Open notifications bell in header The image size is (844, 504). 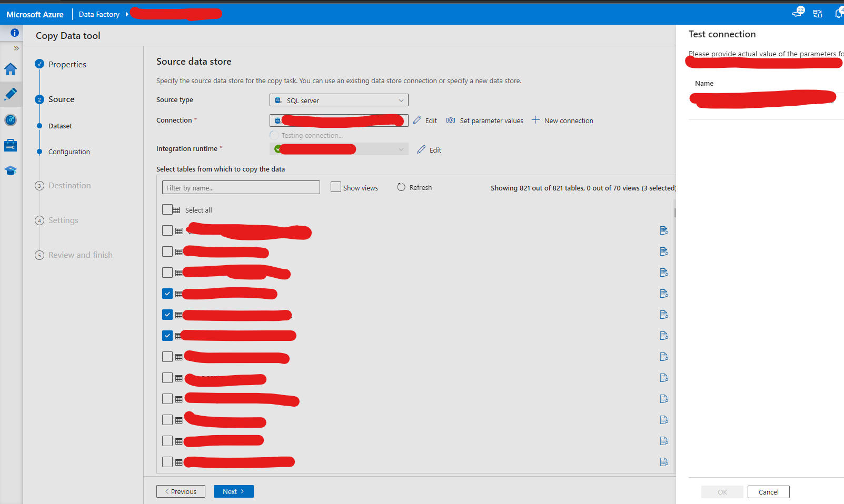click(x=839, y=13)
